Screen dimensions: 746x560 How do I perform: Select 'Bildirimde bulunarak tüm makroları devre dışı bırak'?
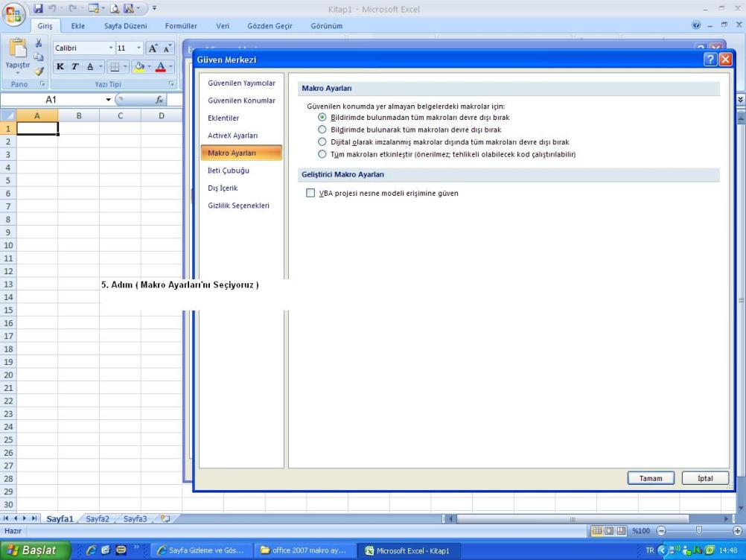coord(322,130)
